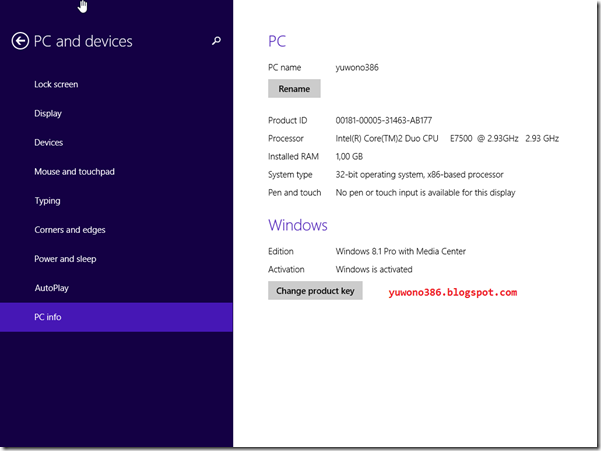Click Change product key button
The width and height of the screenshot is (601, 451).
[315, 291]
